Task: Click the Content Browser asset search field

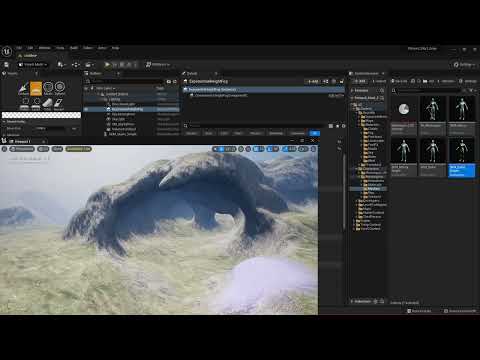Action: 428,90
